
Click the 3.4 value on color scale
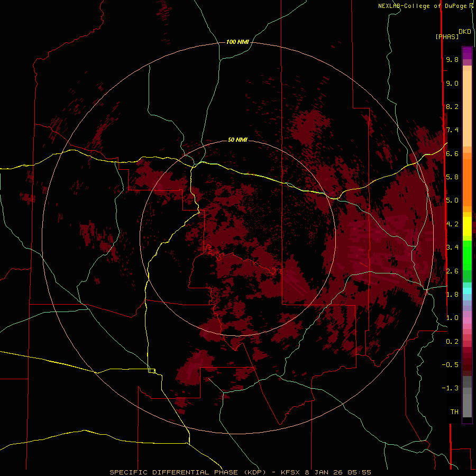(x=452, y=248)
